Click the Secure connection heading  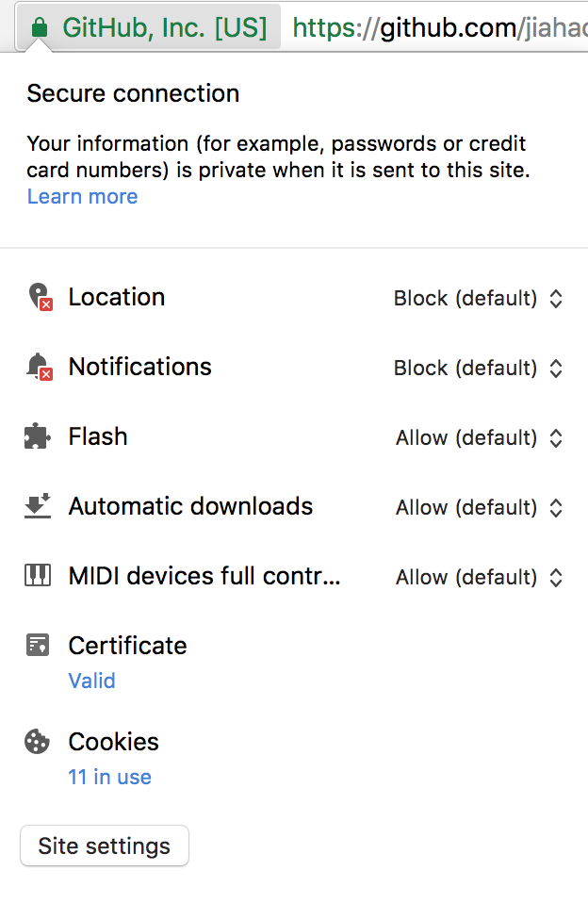pos(133,93)
